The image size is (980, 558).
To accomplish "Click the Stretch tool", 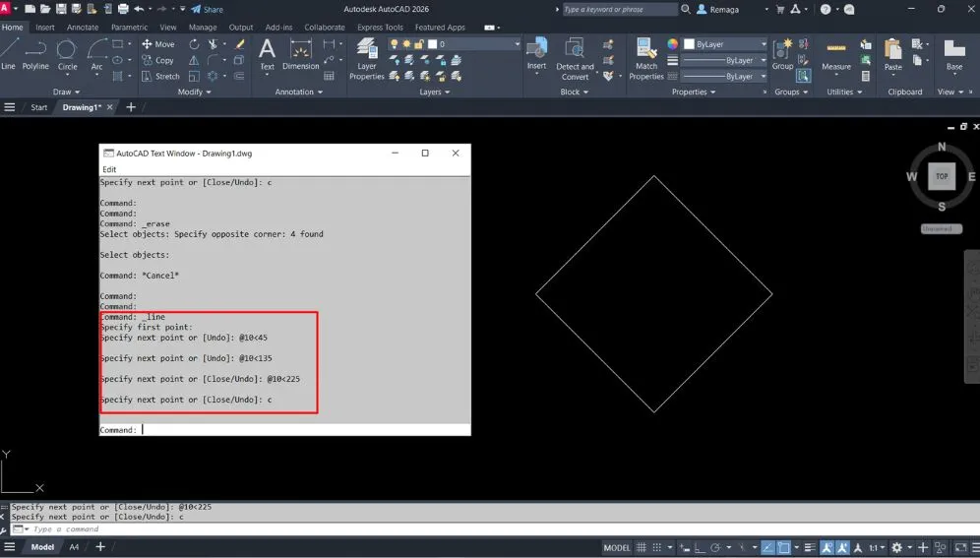I will point(160,76).
